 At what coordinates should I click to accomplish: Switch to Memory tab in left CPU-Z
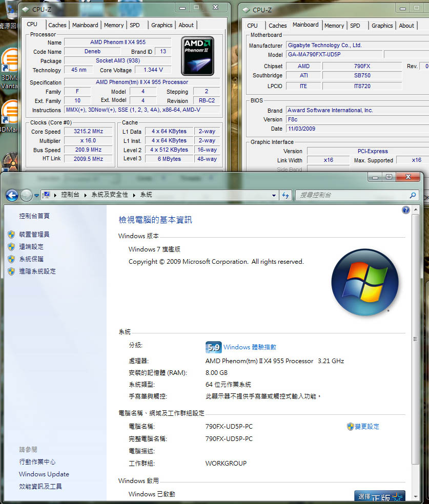(114, 25)
